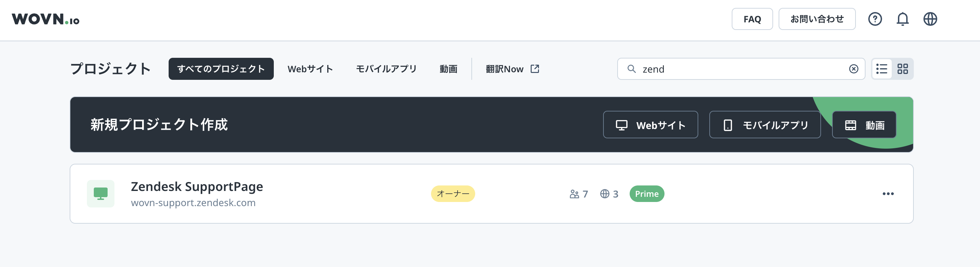Filter projects by Webサイト tab
This screenshot has width=980, height=267.
(310, 69)
